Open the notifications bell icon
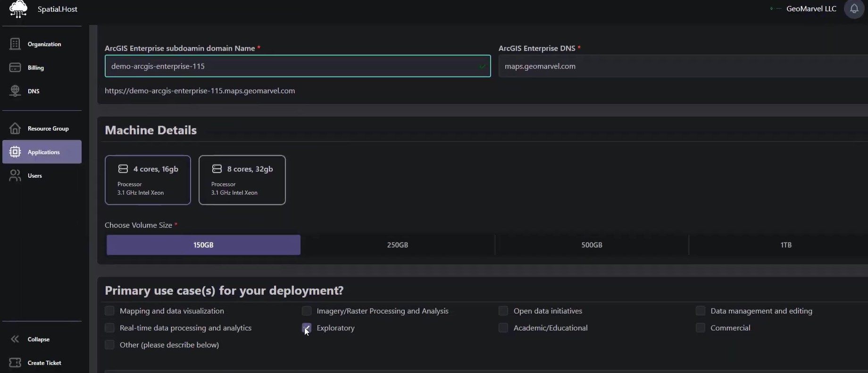 point(854,9)
